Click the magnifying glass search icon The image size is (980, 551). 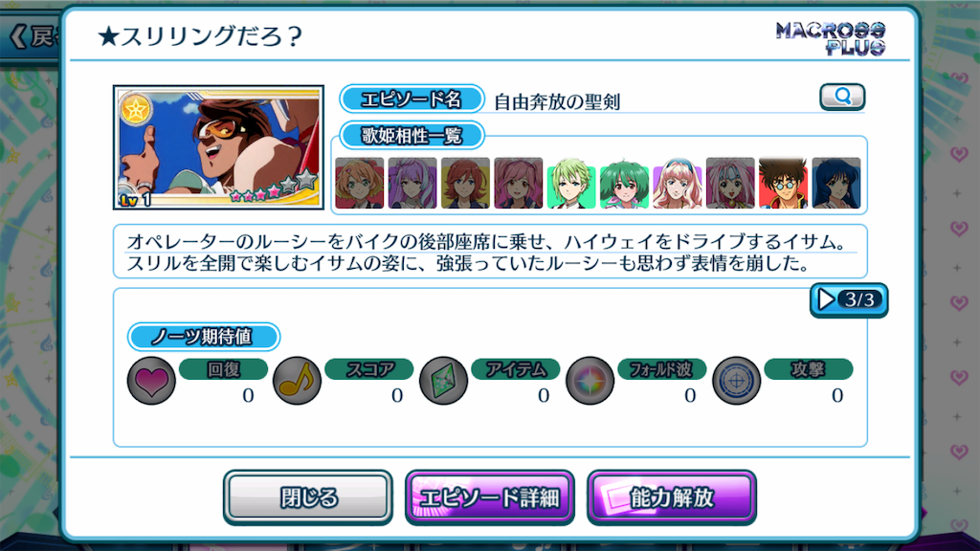[842, 97]
